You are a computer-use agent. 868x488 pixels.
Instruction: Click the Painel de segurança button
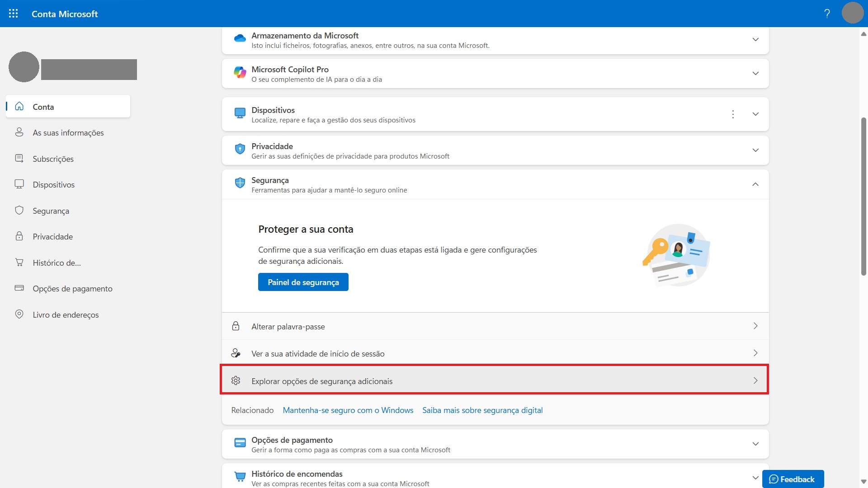pyautogui.click(x=303, y=282)
